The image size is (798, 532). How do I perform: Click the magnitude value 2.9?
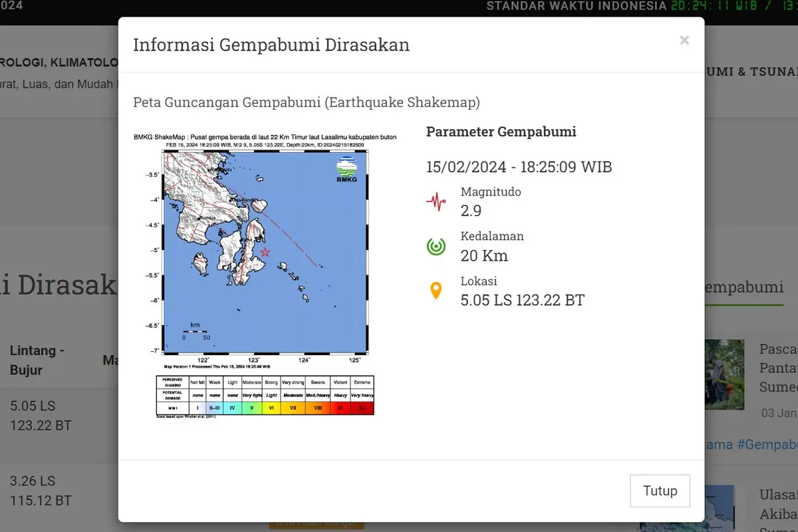point(471,211)
